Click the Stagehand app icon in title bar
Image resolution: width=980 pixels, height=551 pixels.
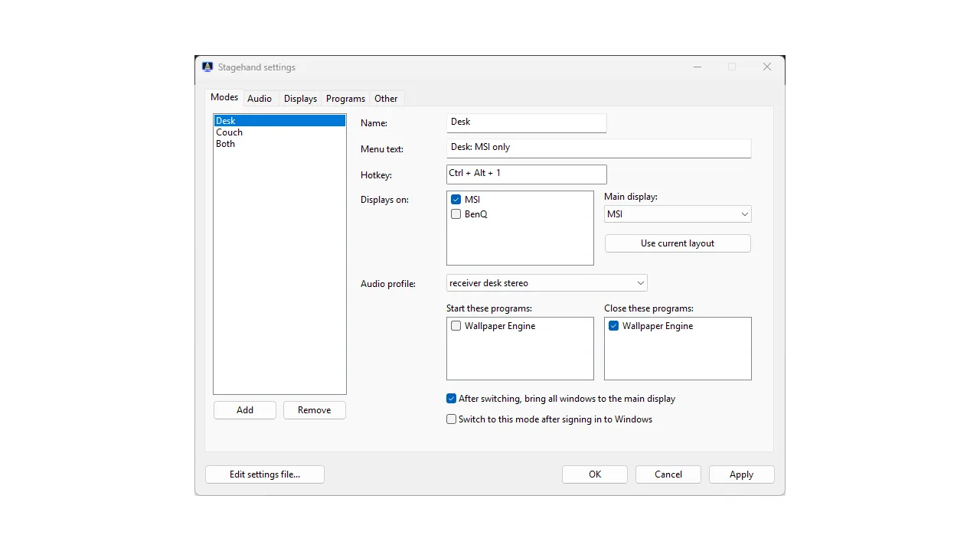pos(207,67)
